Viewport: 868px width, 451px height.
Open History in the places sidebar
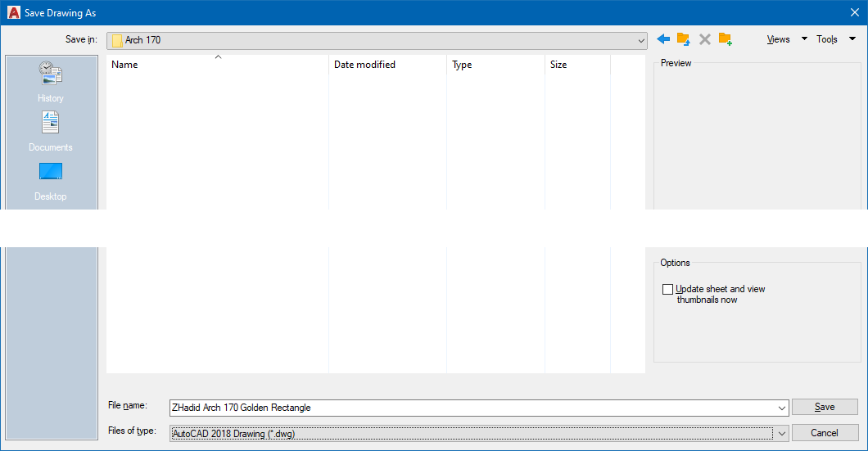point(51,83)
